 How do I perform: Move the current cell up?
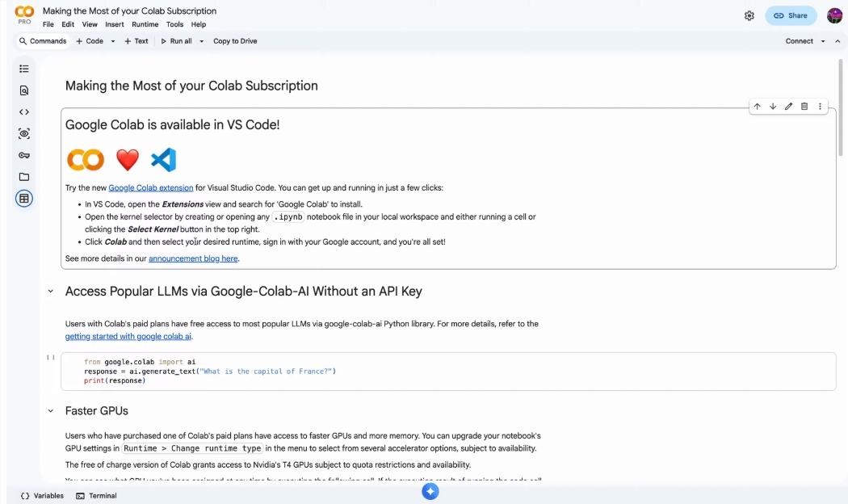point(757,106)
